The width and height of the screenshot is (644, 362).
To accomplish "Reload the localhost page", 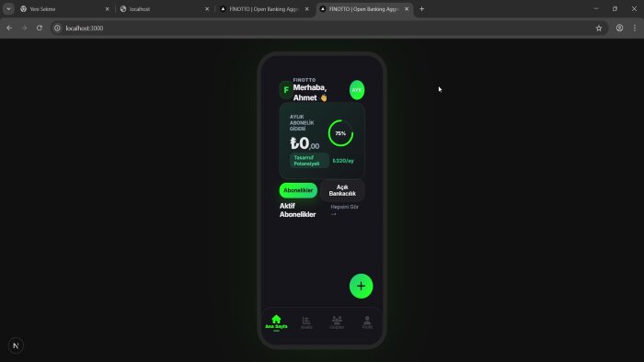I will [40, 28].
